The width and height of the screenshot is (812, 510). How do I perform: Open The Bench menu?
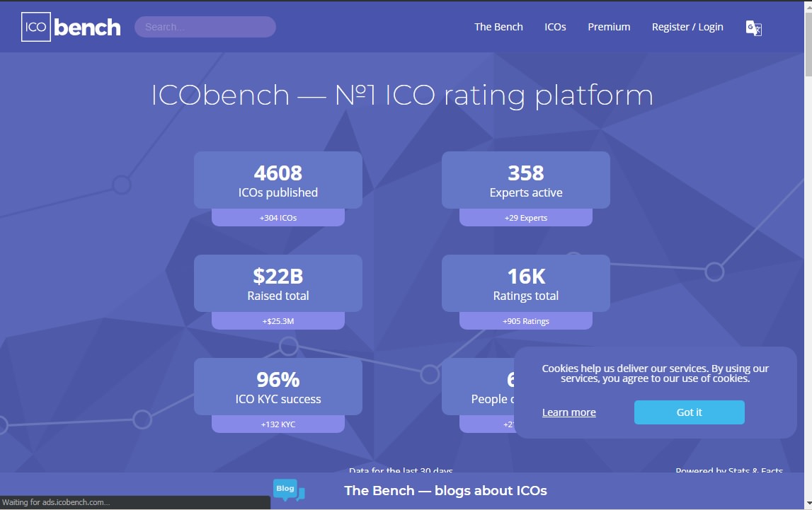(498, 27)
